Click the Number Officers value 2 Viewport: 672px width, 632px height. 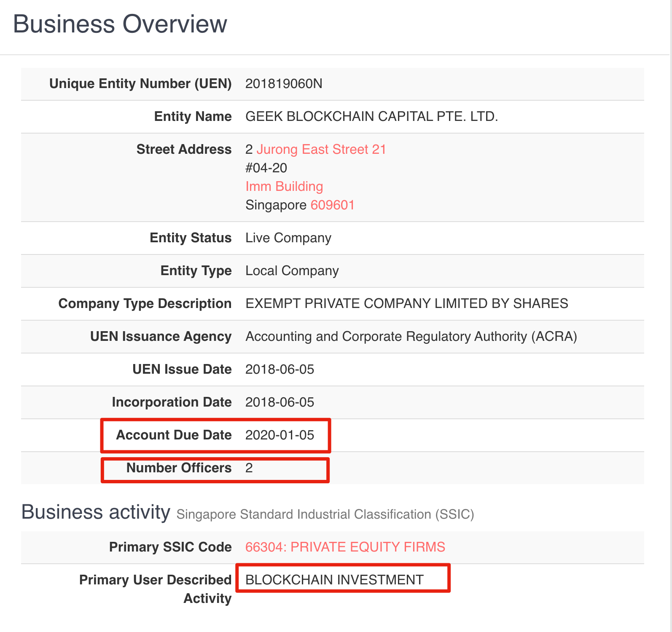pos(249,468)
